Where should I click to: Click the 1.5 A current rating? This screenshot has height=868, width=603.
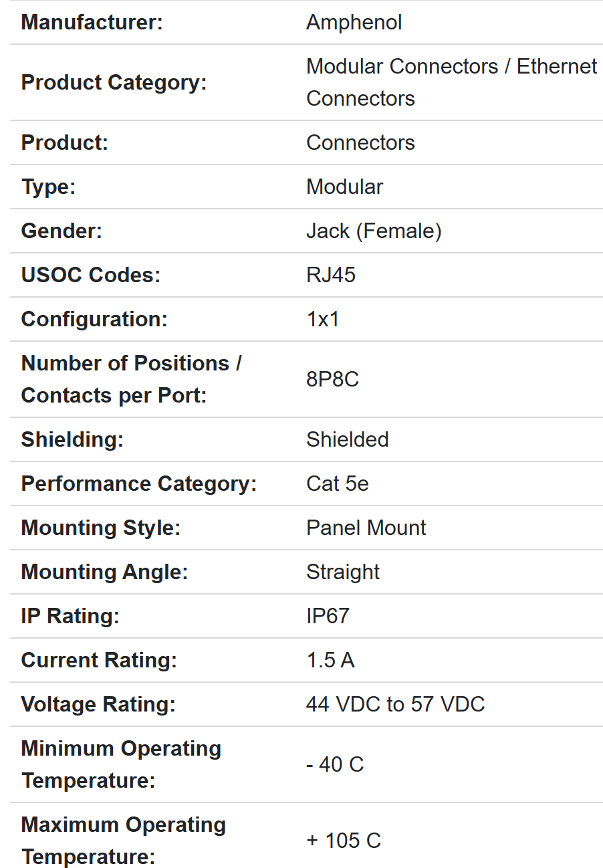[330, 660]
